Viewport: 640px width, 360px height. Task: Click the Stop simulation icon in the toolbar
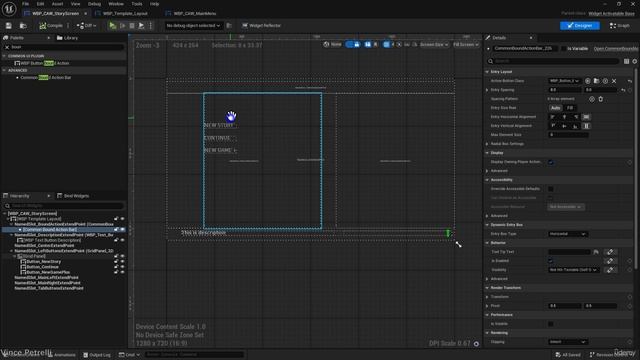(x=132, y=26)
